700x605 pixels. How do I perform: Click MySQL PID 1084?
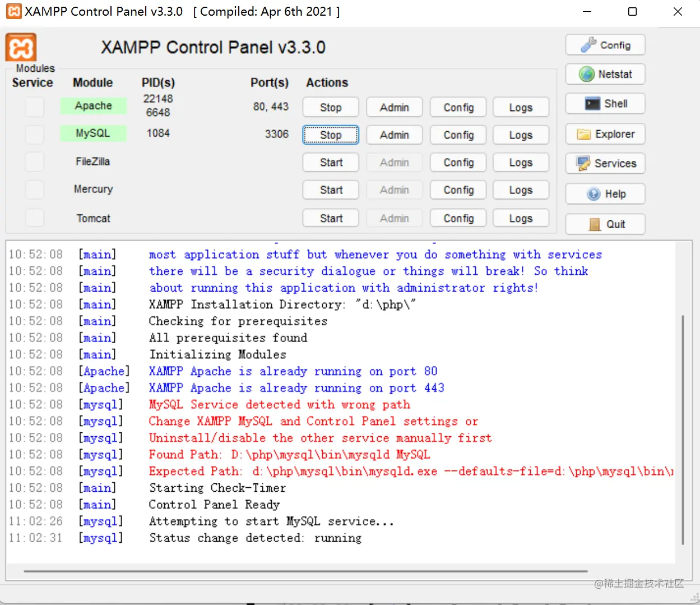158,133
